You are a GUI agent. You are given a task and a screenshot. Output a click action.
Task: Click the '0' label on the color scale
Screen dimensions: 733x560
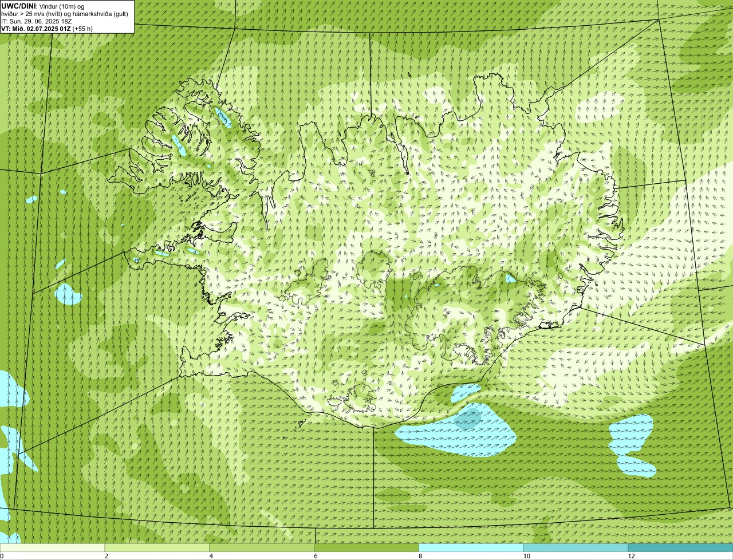[x=2, y=556]
